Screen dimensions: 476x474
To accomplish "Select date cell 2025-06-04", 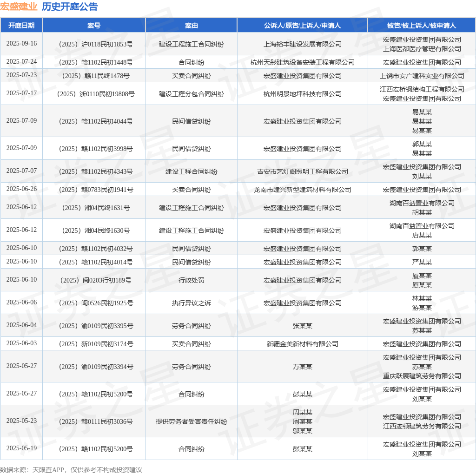I will (x=21, y=325).
